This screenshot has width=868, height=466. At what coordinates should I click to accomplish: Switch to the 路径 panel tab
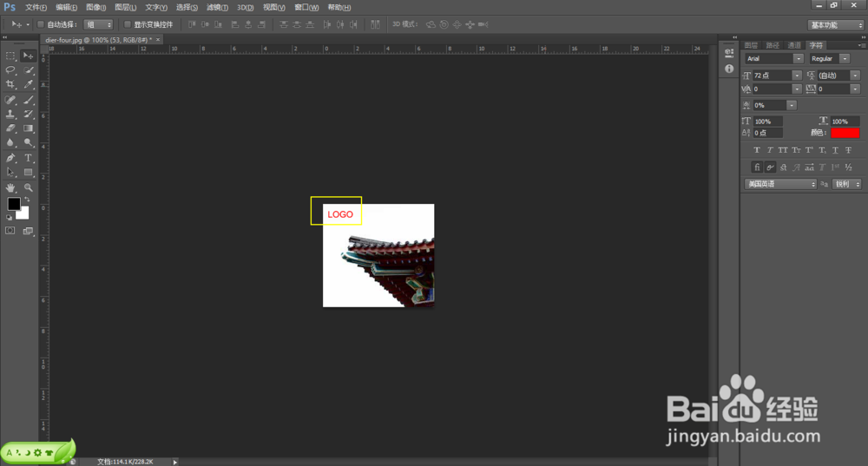tap(773, 45)
